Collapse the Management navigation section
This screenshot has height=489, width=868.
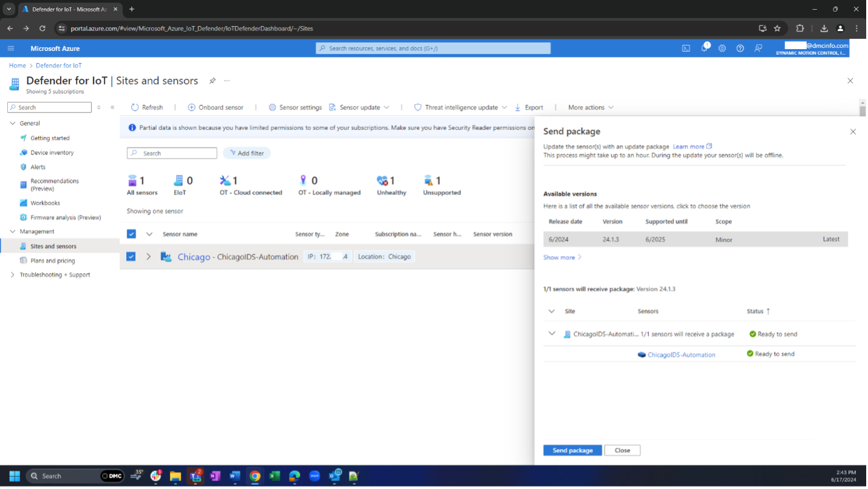tap(13, 232)
